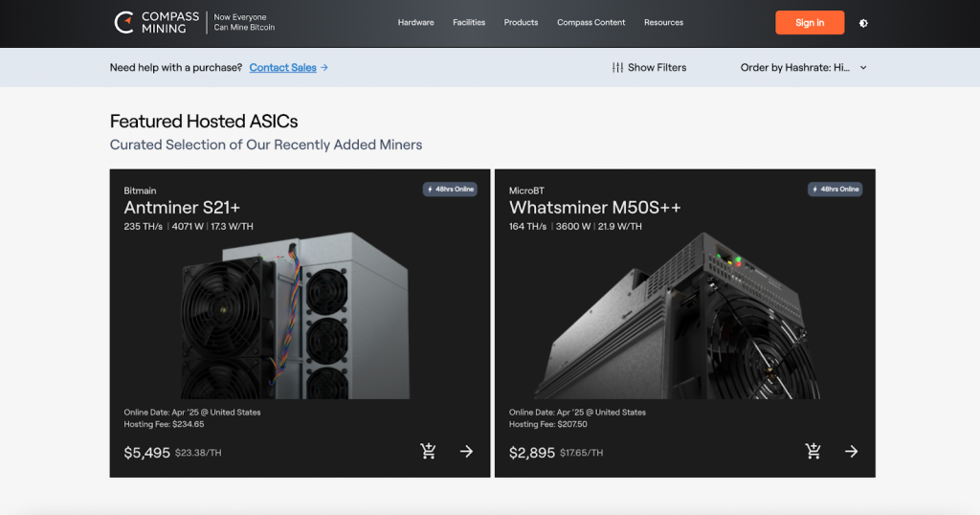
Task: Open the Hardware menu
Action: 415,23
